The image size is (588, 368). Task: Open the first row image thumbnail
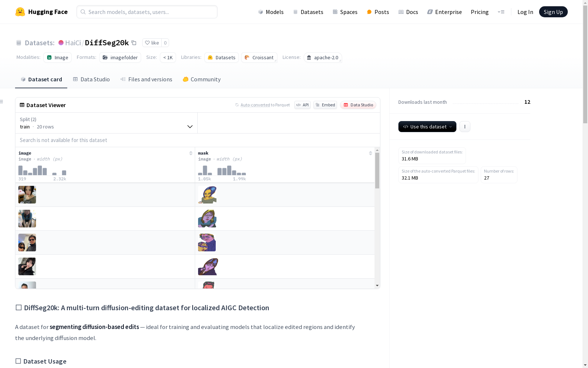coord(27,195)
